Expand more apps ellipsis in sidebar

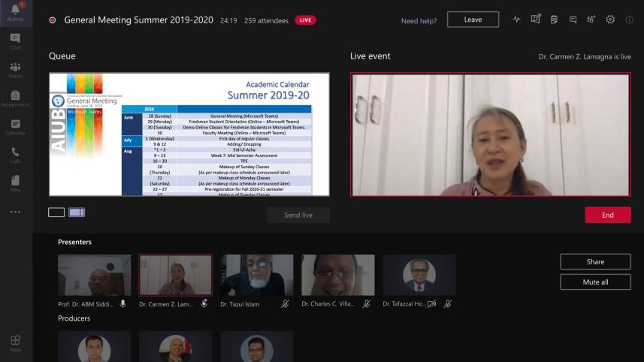click(16, 213)
